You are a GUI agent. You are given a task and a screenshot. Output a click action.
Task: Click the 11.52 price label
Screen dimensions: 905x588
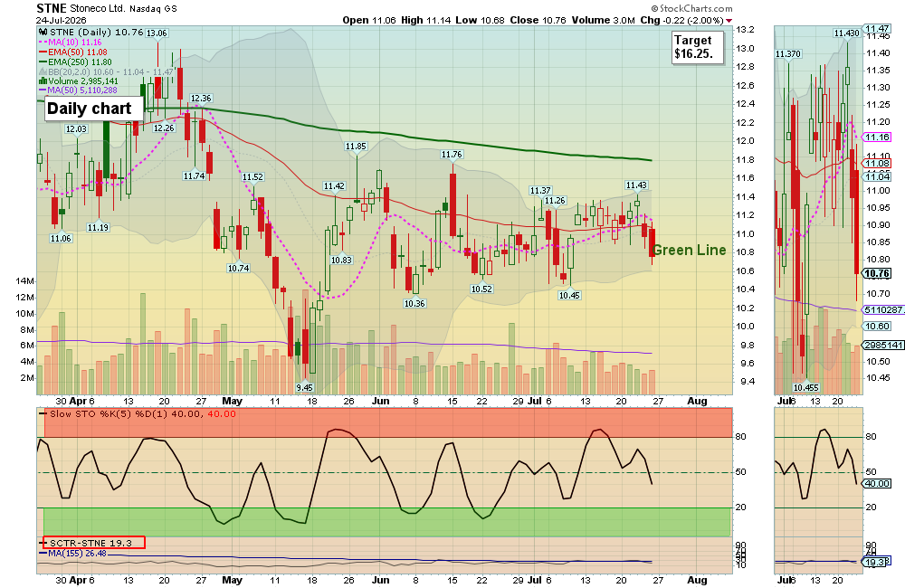pos(252,177)
